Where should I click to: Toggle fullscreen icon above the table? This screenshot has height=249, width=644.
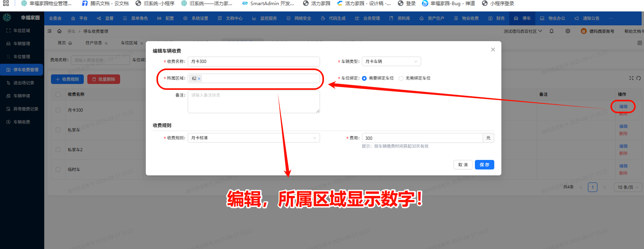pyautogui.click(x=631, y=78)
